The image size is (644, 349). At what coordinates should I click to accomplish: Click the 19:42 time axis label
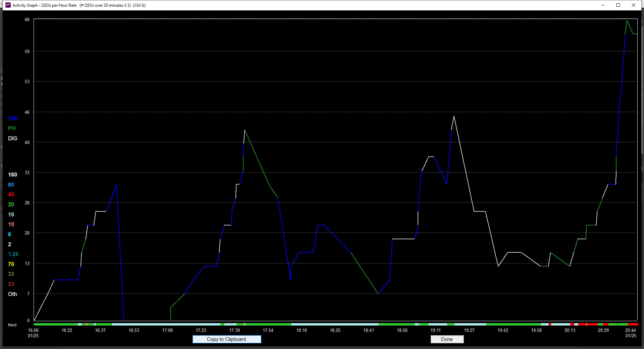point(503,330)
